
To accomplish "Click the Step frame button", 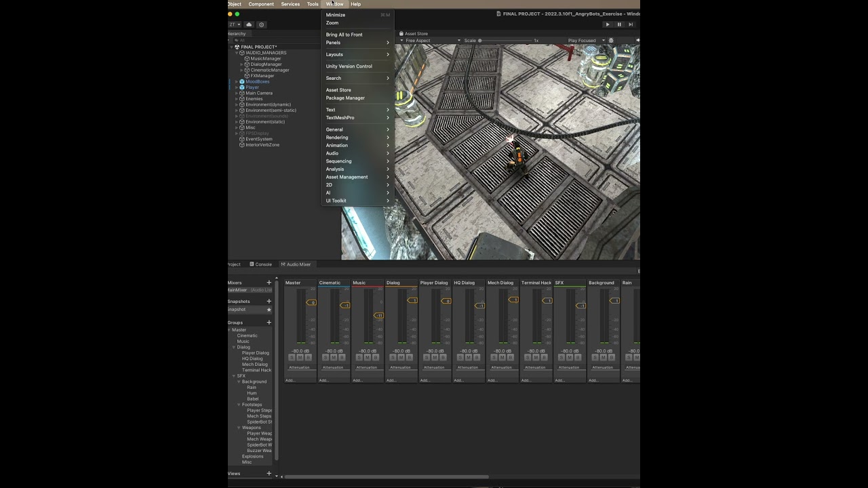I will [x=631, y=24].
